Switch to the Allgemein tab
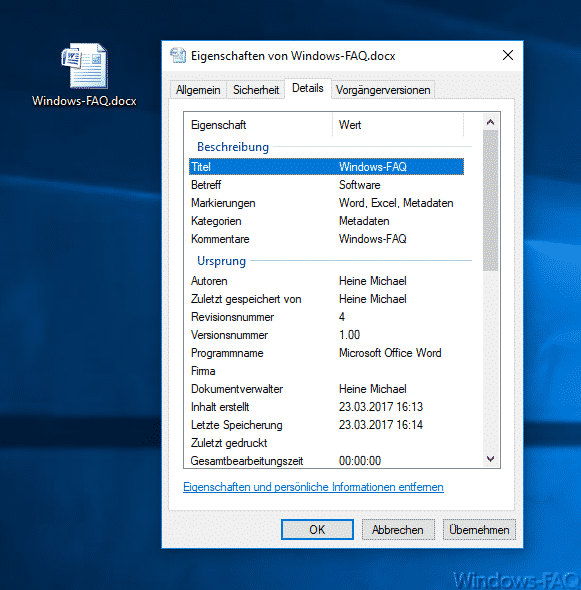Viewport: 581px width, 590px height. (x=198, y=90)
